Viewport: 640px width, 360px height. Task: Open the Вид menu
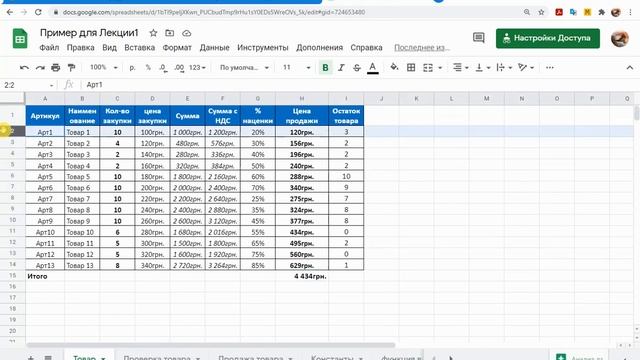click(x=109, y=48)
